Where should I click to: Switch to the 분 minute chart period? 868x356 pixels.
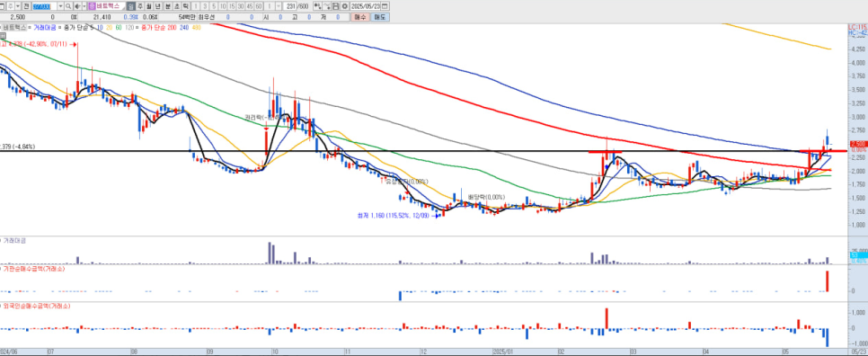pyautogui.click(x=167, y=6)
